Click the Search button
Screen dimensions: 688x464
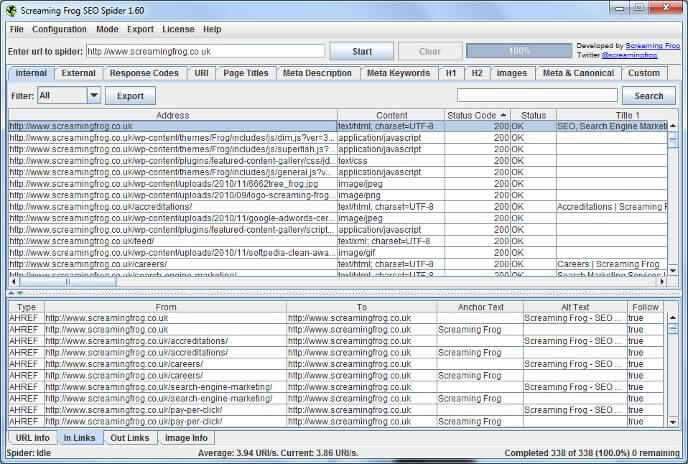point(648,96)
